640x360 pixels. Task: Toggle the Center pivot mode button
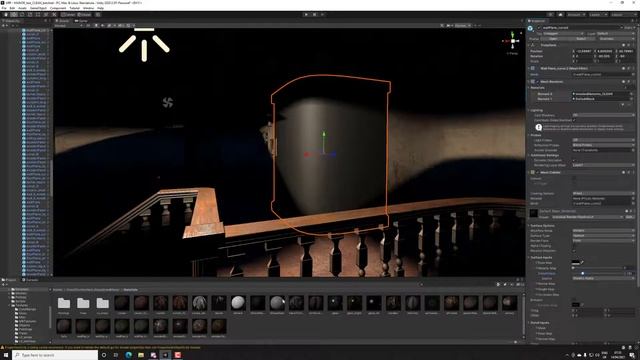pyautogui.click(x=69, y=15)
